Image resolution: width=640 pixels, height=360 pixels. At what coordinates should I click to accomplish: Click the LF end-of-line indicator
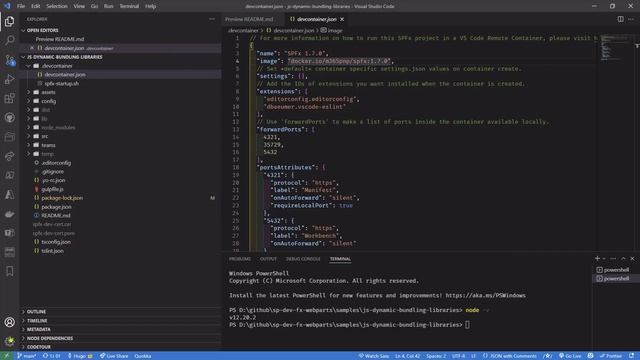(x=473, y=356)
